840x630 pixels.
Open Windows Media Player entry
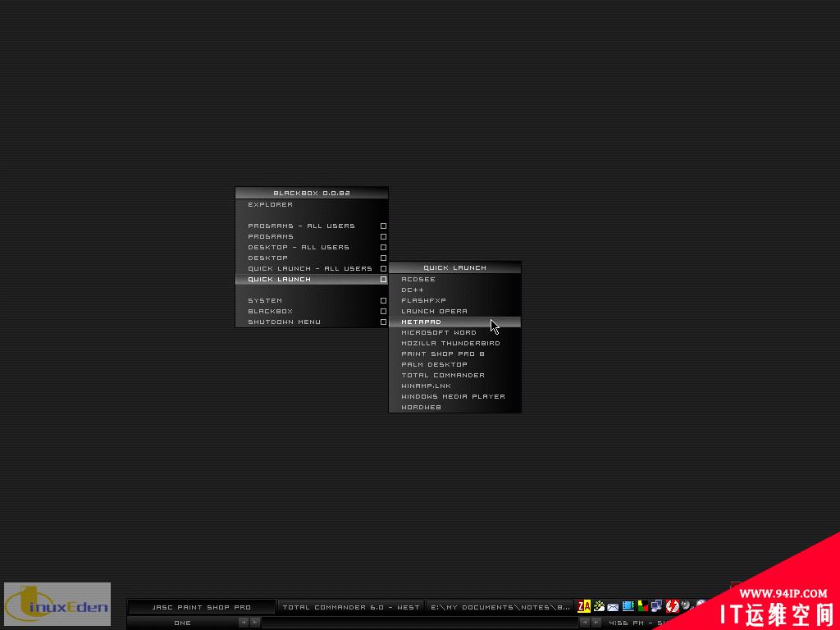[454, 396]
